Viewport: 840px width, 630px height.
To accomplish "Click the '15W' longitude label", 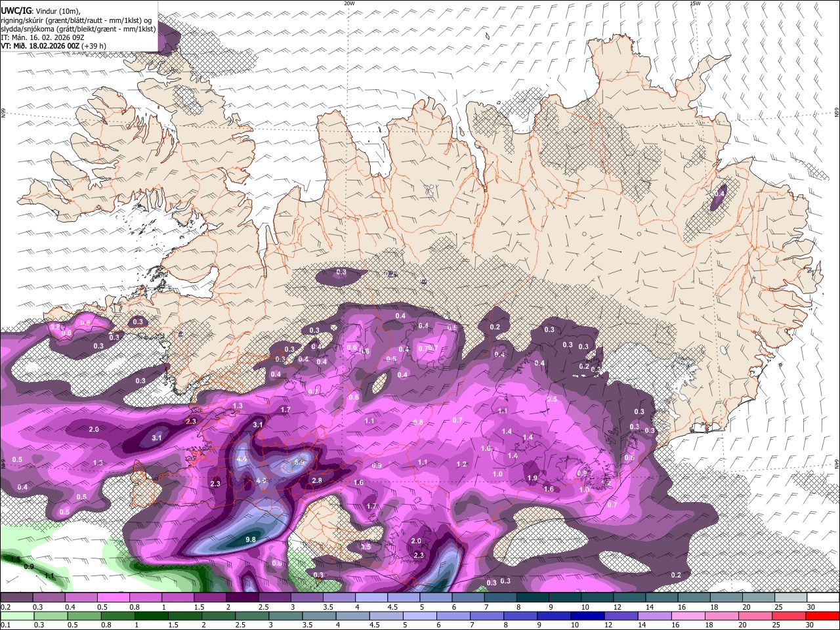I will pos(695,3).
